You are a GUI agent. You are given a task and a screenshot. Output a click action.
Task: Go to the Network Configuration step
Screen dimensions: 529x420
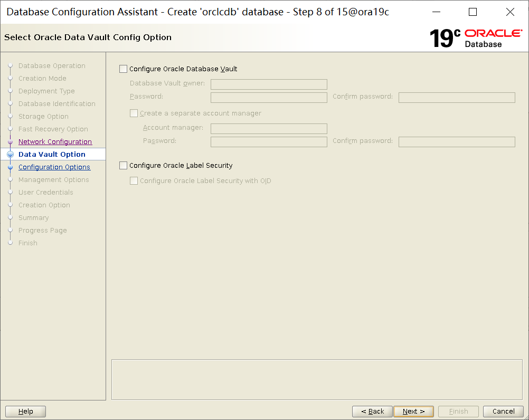[55, 141]
